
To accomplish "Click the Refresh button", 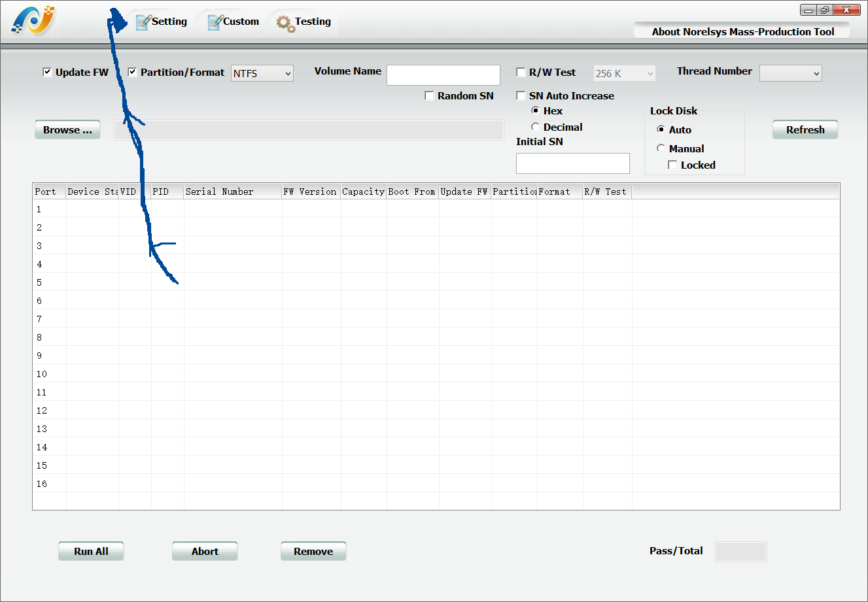I will pyautogui.click(x=805, y=129).
